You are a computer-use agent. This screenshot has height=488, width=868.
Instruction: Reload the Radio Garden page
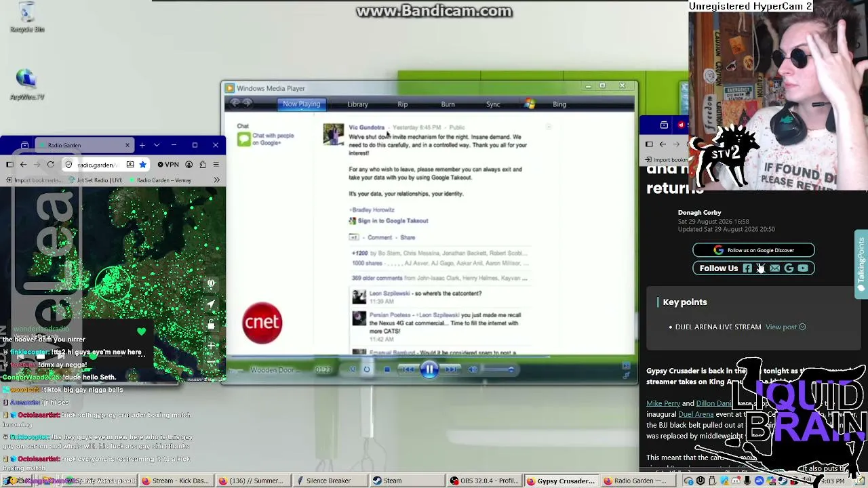50,165
